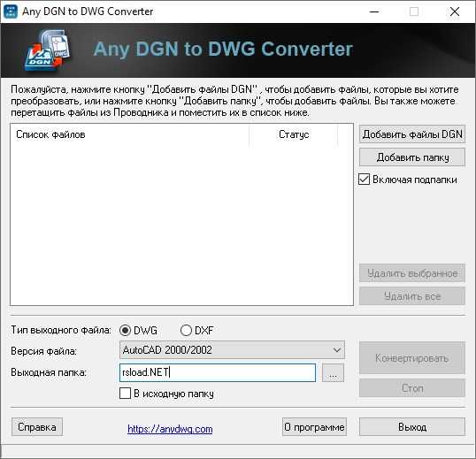The width and height of the screenshot is (476, 459).
Task: Toggle the 'Включая подпапки' checkbox
Action: tap(364, 180)
